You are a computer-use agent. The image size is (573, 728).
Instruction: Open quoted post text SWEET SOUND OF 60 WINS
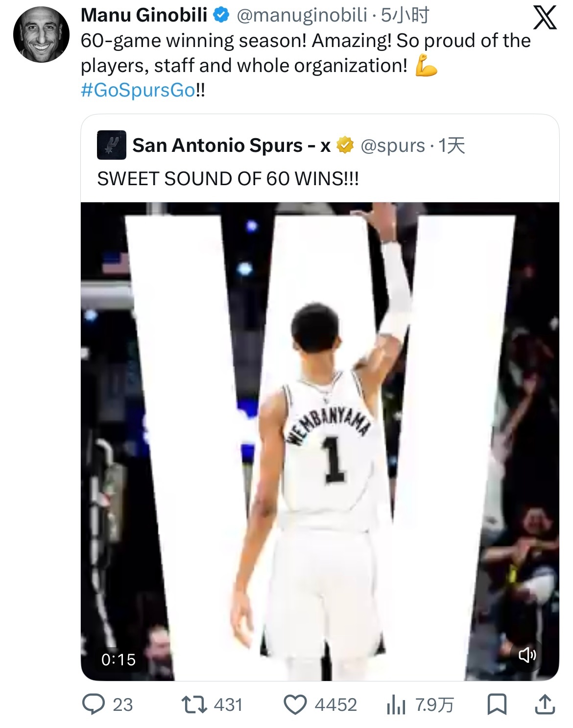pos(228,179)
